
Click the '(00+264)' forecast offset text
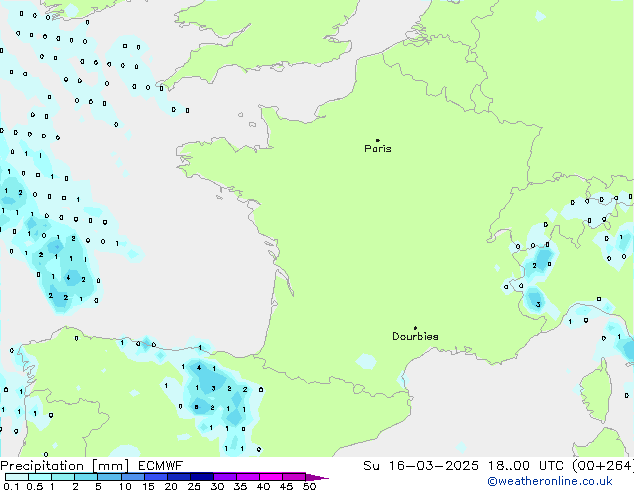click(x=603, y=466)
